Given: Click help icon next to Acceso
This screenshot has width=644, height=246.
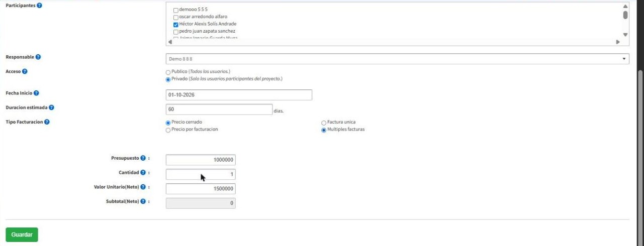Looking at the screenshot, I should 25,72.
